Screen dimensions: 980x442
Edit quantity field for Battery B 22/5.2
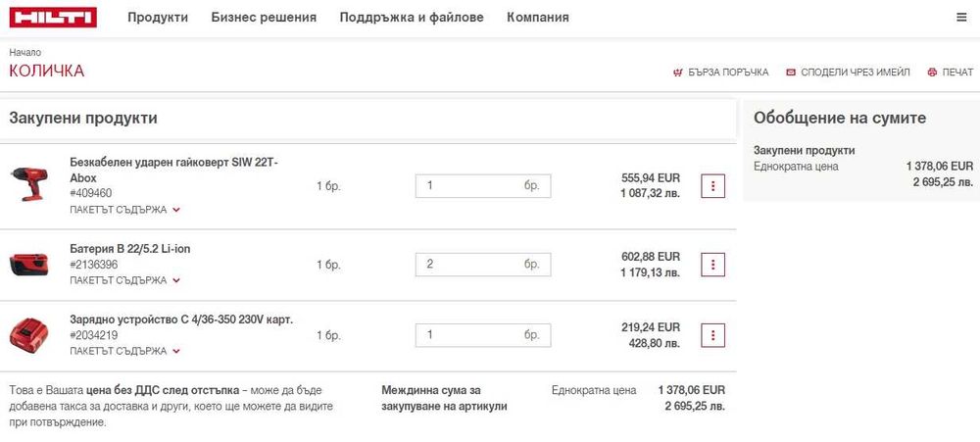point(483,265)
